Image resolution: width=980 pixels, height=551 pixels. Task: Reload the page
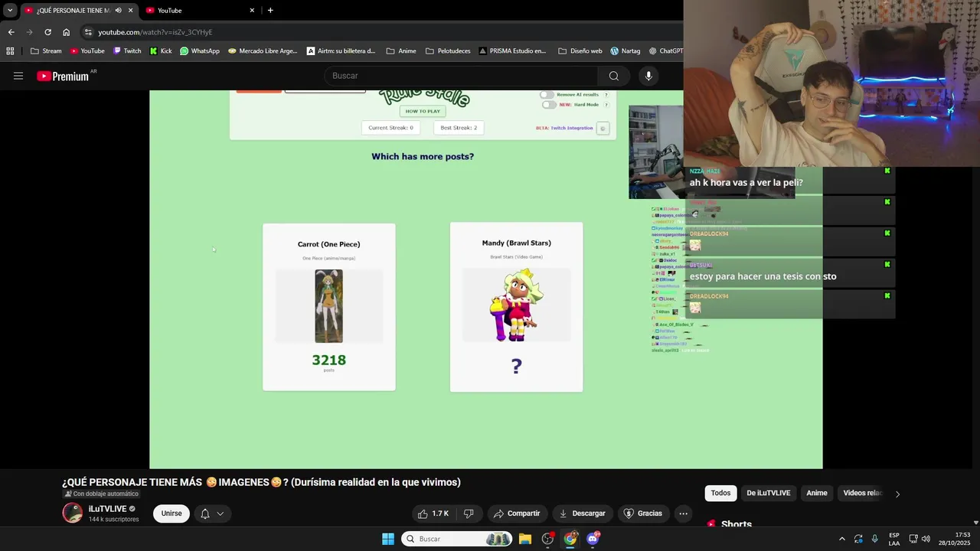47,32
